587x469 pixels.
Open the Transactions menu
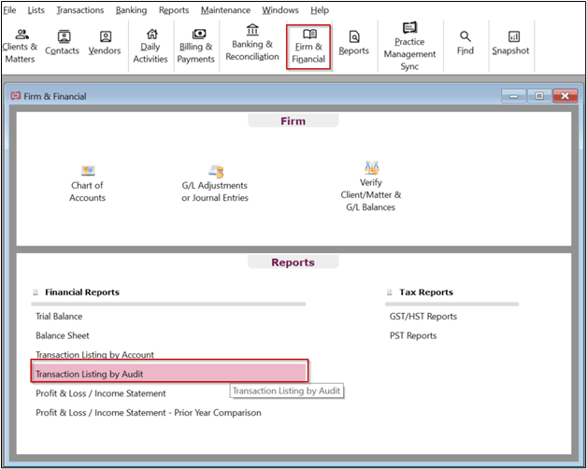point(80,10)
